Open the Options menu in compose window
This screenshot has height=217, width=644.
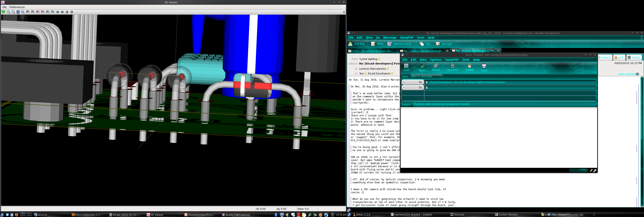pos(436,60)
